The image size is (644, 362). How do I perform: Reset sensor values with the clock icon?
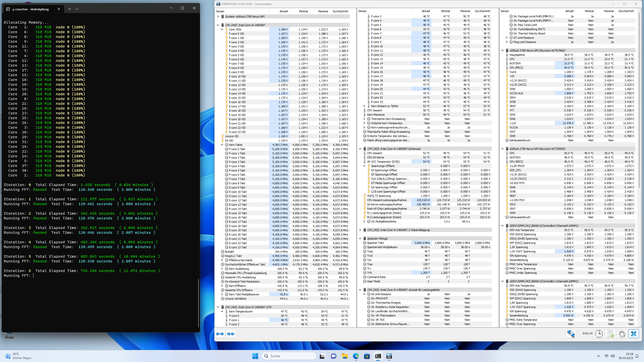pyautogui.click(x=599, y=334)
